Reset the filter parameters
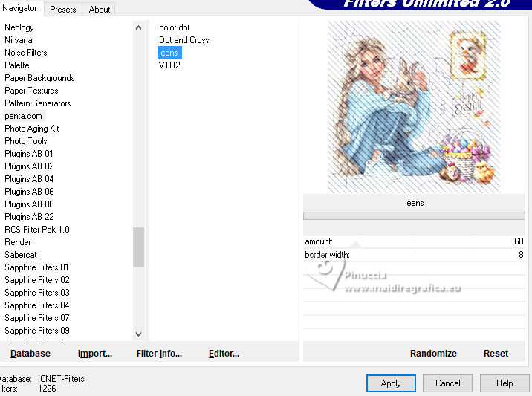Screen dimensions: 532x396 496,354
